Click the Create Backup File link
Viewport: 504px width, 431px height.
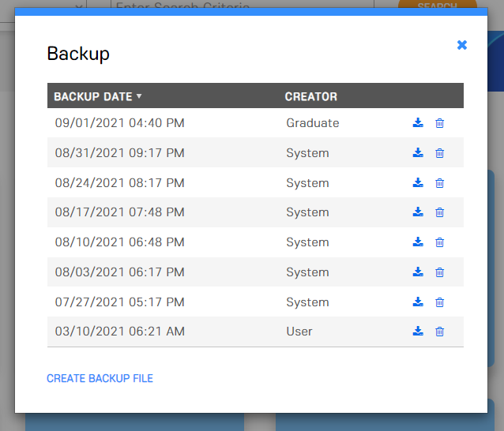point(100,379)
